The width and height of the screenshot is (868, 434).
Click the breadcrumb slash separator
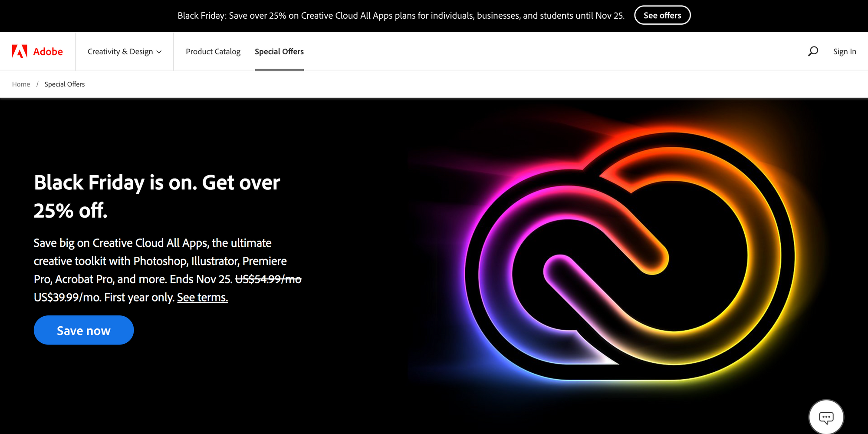(x=37, y=84)
